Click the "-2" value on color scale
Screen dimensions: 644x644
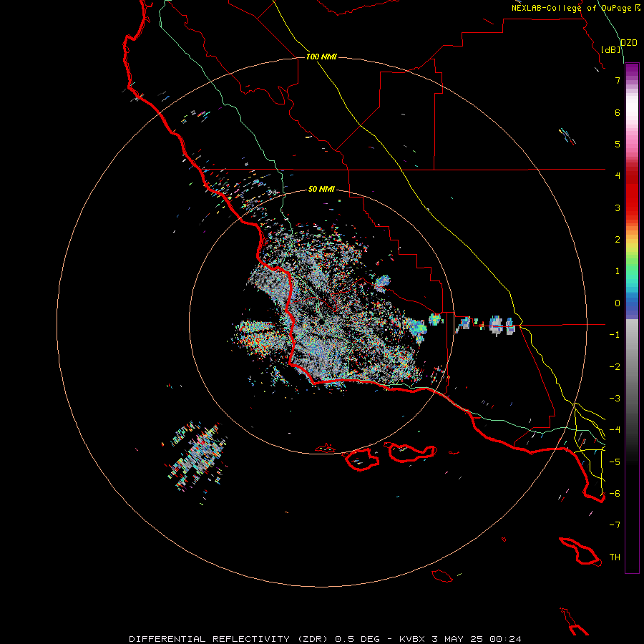(615, 367)
